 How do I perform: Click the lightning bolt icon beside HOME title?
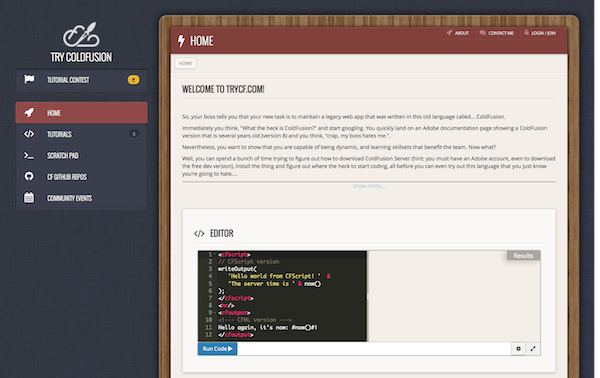tap(181, 41)
